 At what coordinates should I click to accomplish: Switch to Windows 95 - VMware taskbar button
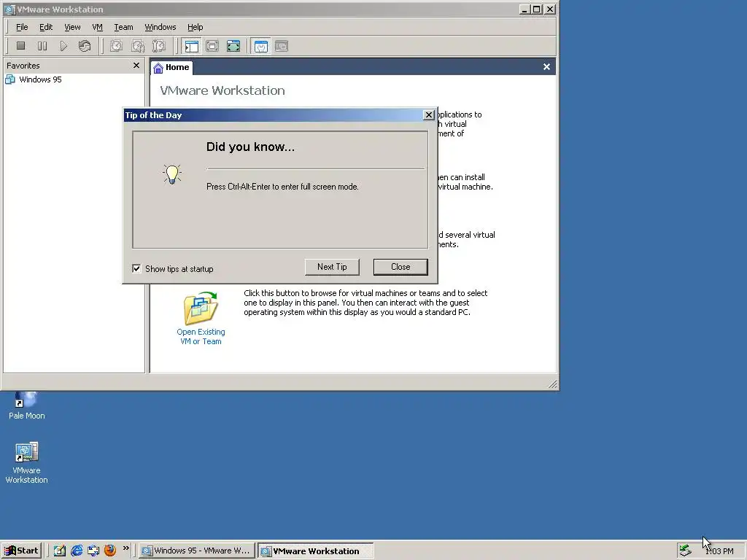pyautogui.click(x=197, y=551)
